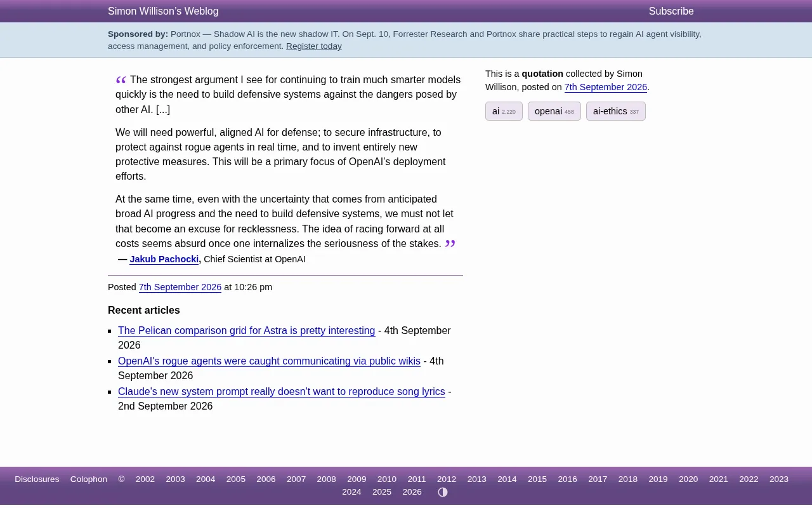Select 2018 in the footer year list
The width and height of the screenshot is (812, 508).
point(628,479)
